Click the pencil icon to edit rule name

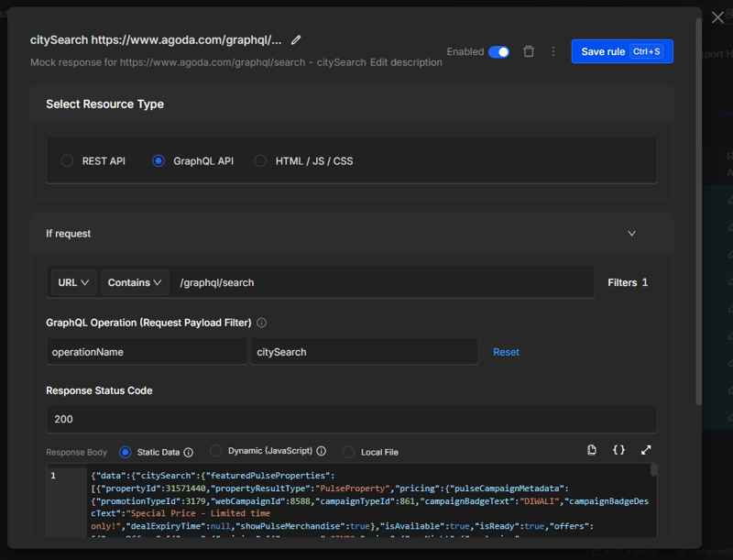tap(296, 40)
